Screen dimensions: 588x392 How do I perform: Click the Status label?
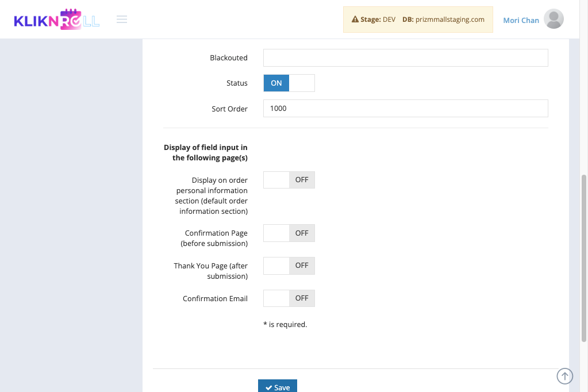[x=237, y=83]
